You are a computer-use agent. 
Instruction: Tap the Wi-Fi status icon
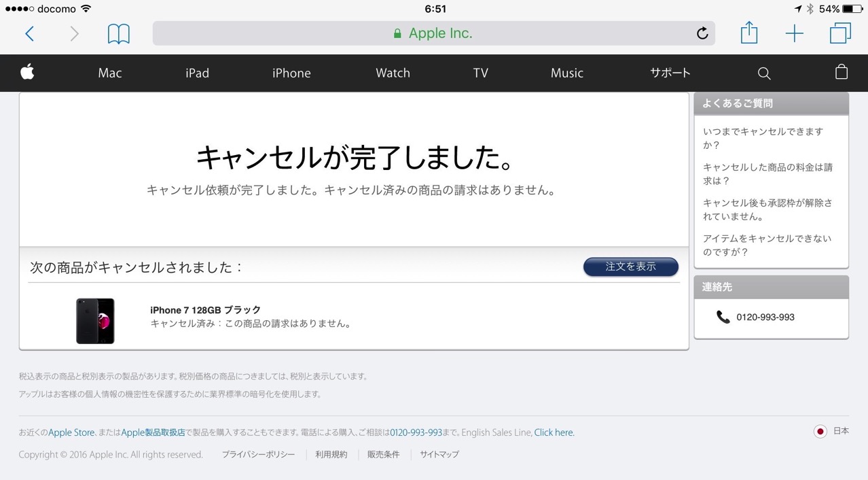pyautogui.click(x=86, y=9)
